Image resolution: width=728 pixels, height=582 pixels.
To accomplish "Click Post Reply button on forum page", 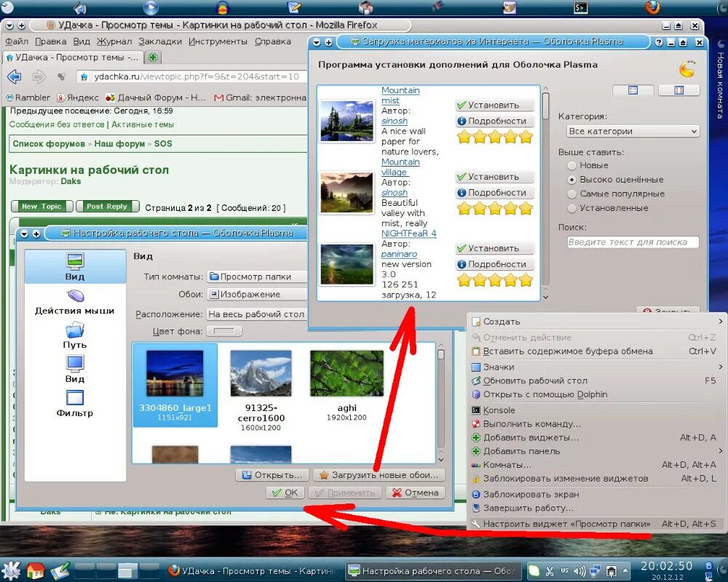I will tap(107, 207).
